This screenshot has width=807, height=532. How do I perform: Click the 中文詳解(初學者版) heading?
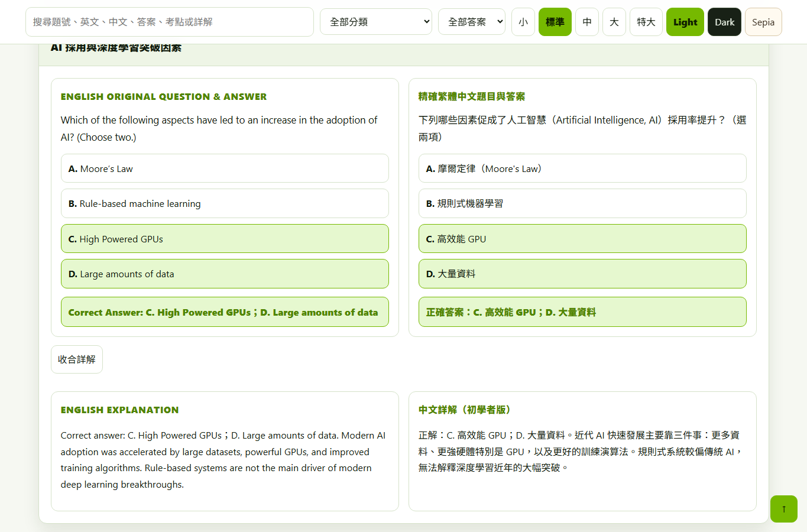pyautogui.click(x=465, y=410)
